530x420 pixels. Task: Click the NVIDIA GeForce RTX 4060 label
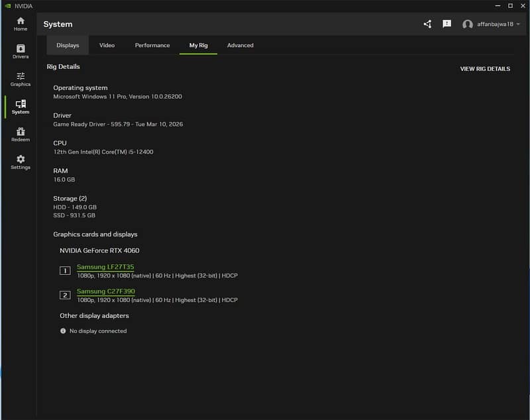coord(99,250)
